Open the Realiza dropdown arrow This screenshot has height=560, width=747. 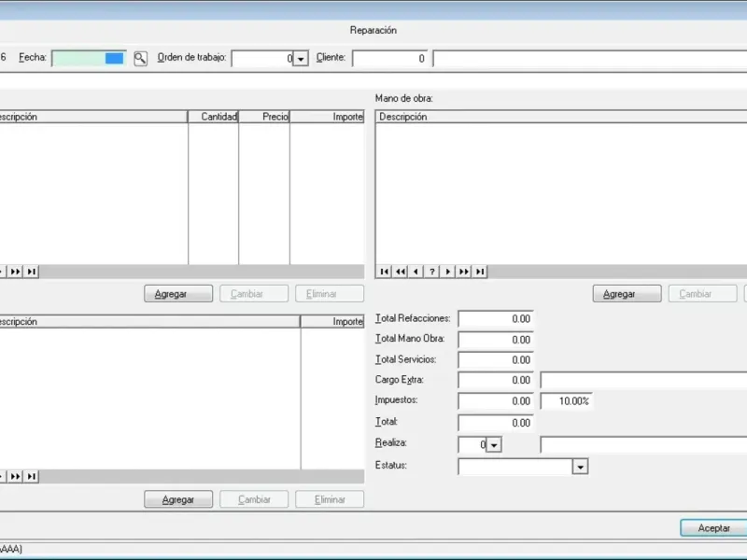494,445
